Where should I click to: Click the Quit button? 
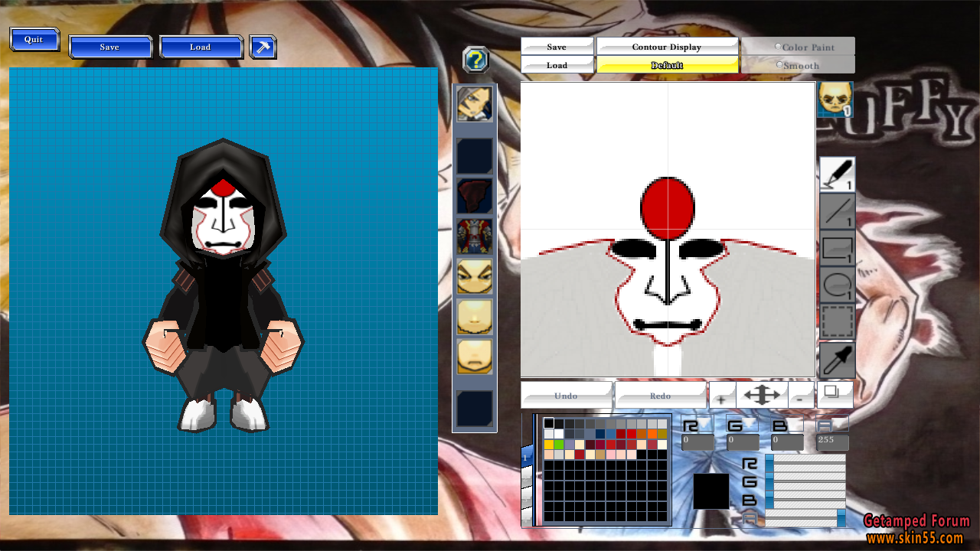click(x=34, y=40)
